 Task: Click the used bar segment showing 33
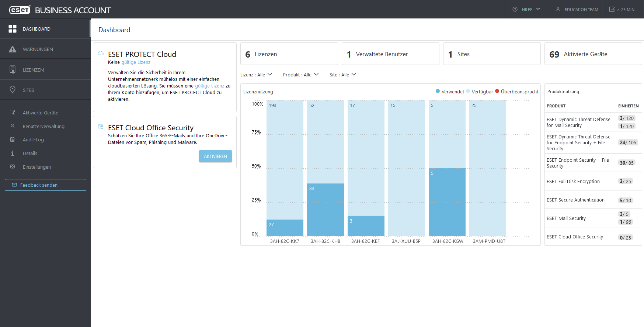pos(326,210)
